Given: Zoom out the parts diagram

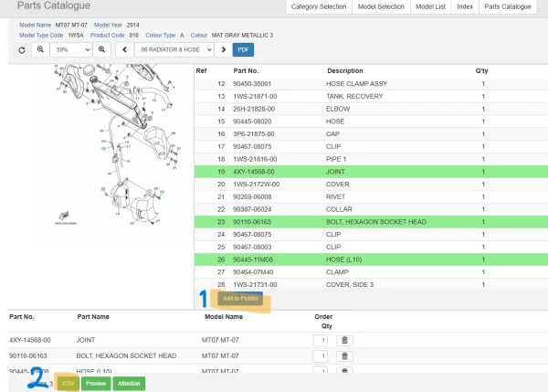Looking at the screenshot, I should coord(40,49).
